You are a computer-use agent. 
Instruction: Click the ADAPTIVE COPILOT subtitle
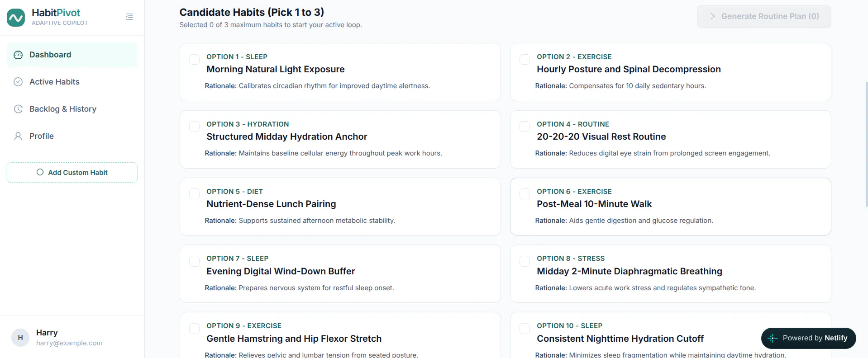(60, 23)
